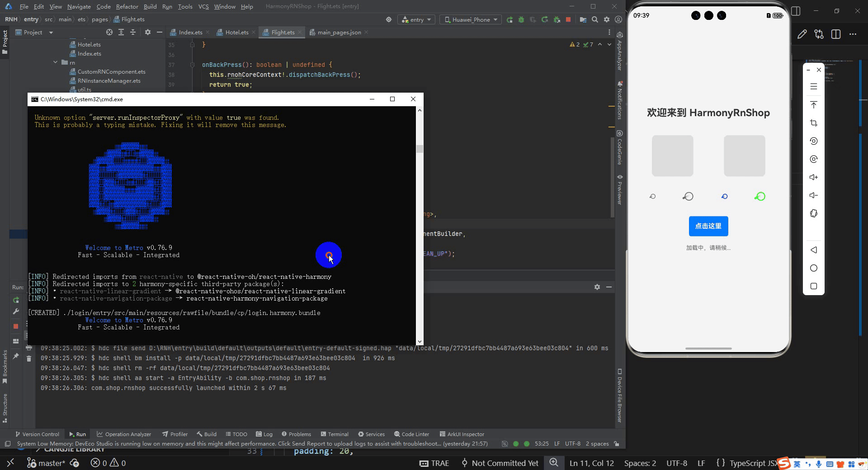This screenshot has height=470, width=868.
Task: Open the VCS menu
Action: click(203, 6)
